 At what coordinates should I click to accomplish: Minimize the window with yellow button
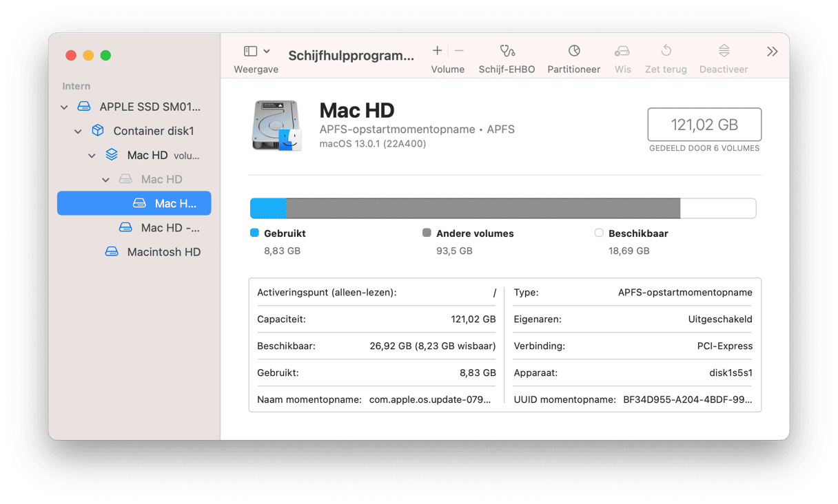coord(88,56)
